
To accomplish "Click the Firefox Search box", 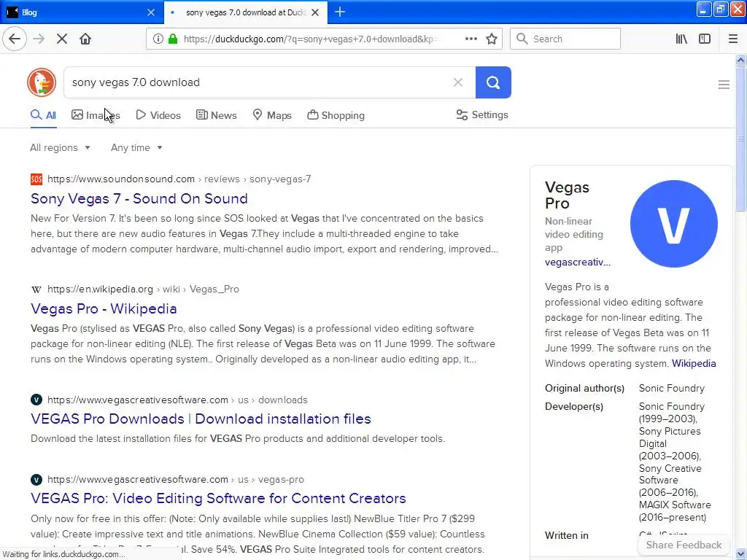I will pos(565,39).
